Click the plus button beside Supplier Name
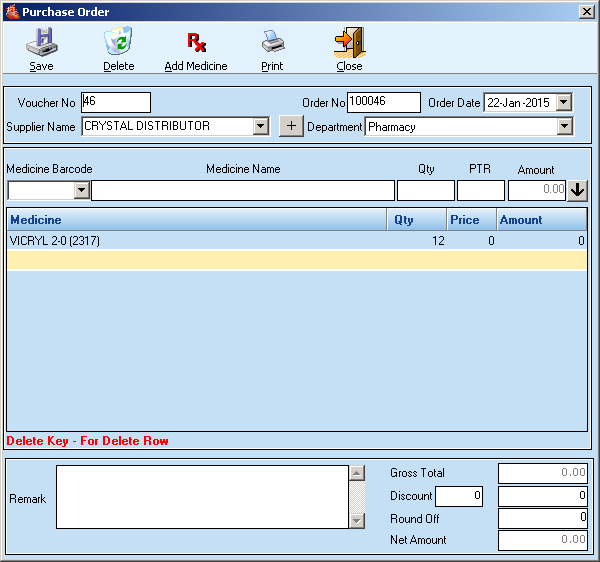Image resolution: width=600 pixels, height=562 pixels. (290, 126)
